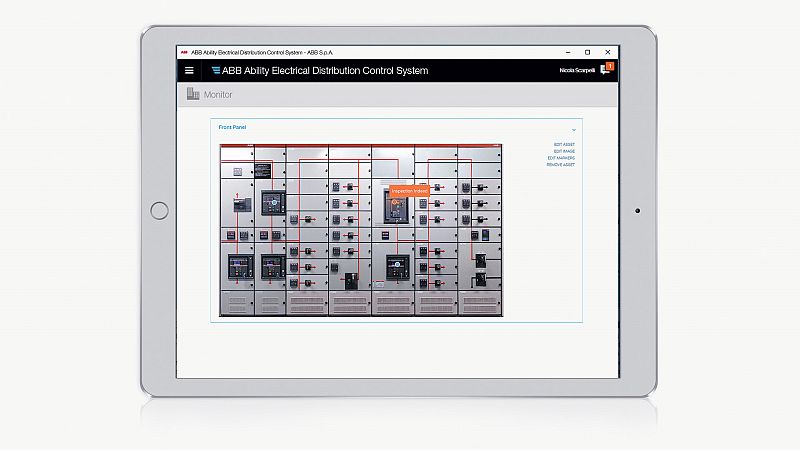Open user menu for Nicola Scarpelli

[x=577, y=70]
